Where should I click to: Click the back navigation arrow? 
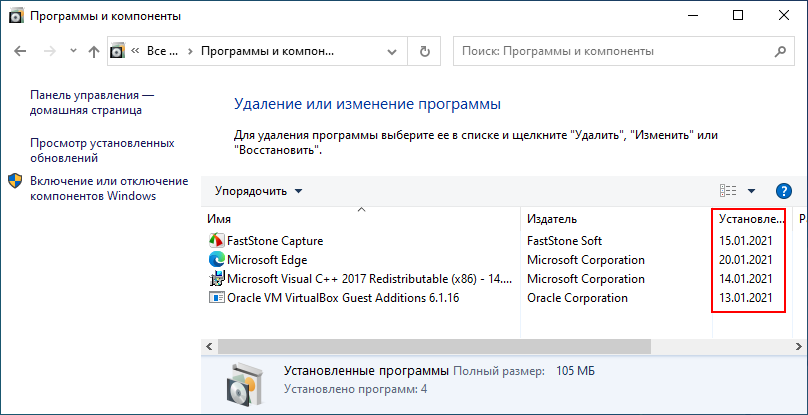(22, 50)
